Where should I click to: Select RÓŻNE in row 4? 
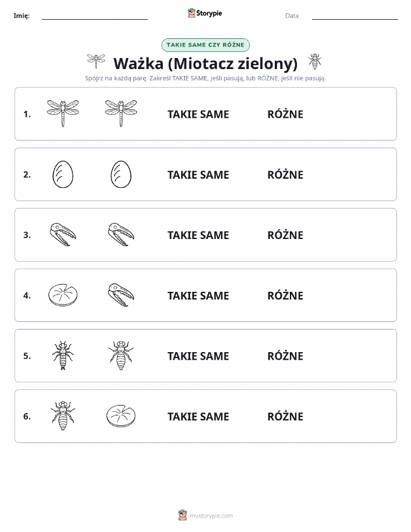coord(285,295)
